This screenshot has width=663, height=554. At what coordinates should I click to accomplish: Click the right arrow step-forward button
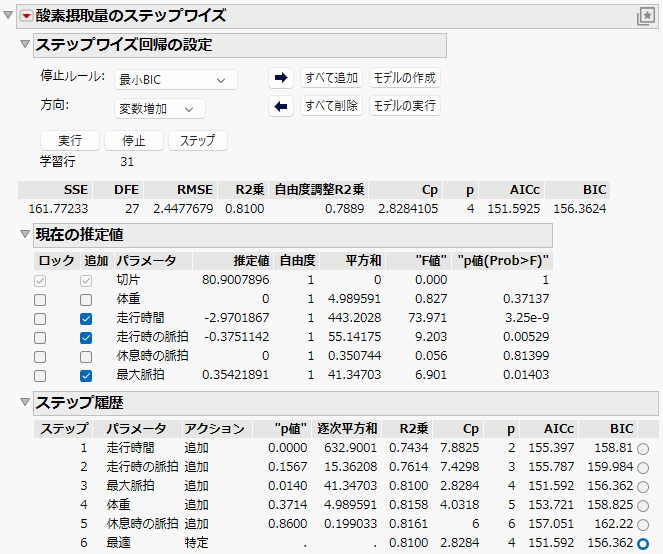[x=281, y=78]
